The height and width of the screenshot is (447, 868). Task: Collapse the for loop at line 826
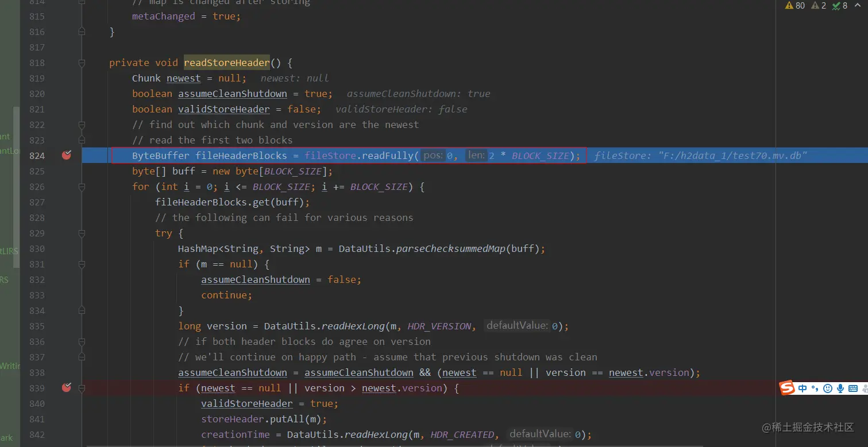coord(82,186)
